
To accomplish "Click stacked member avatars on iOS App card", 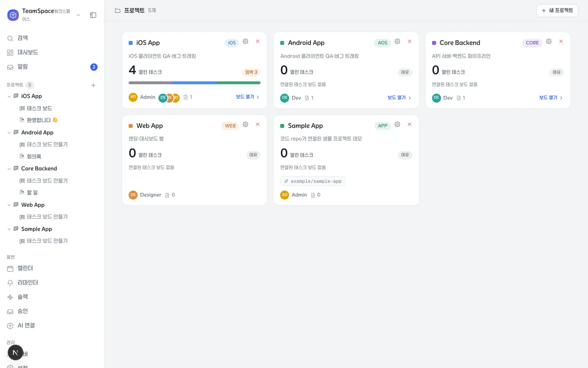I will pos(169,98).
